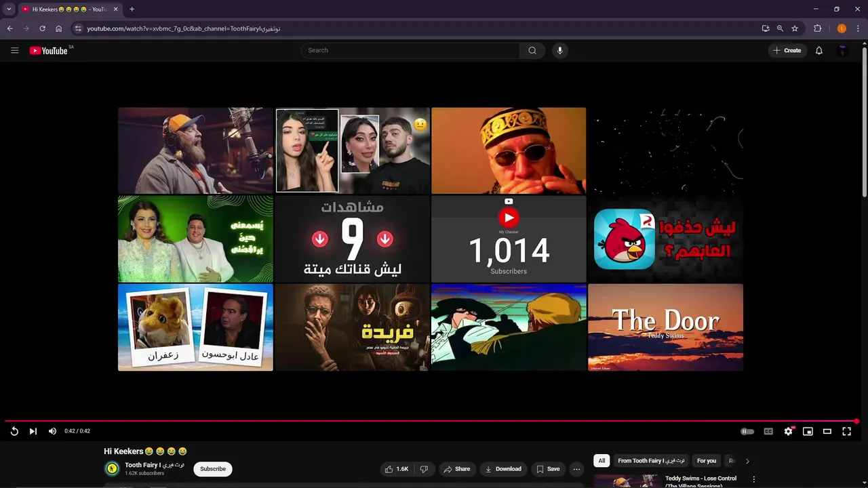The image size is (868, 488).
Task: Click the search magnifier button
Action: pyautogui.click(x=532, y=50)
